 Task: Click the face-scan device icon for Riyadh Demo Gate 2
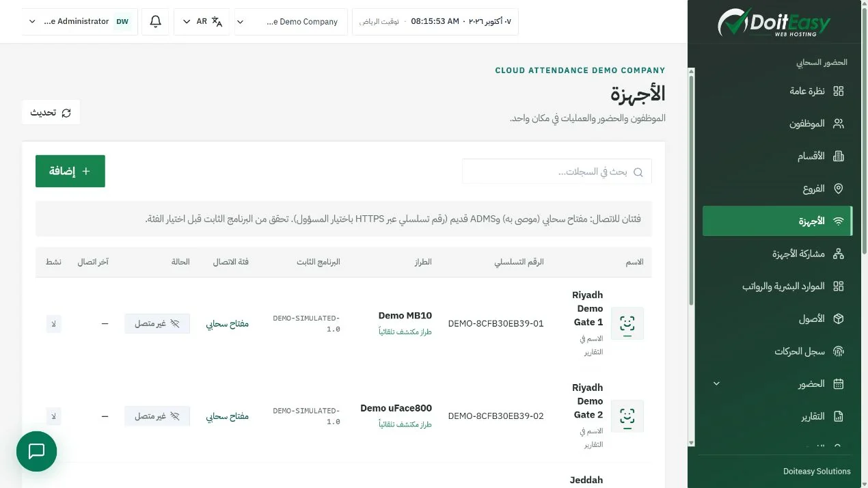click(627, 416)
